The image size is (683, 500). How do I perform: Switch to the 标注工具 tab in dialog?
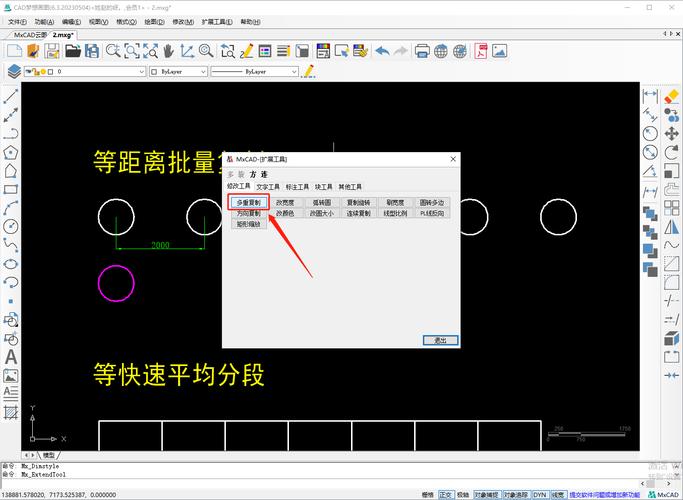coord(297,187)
